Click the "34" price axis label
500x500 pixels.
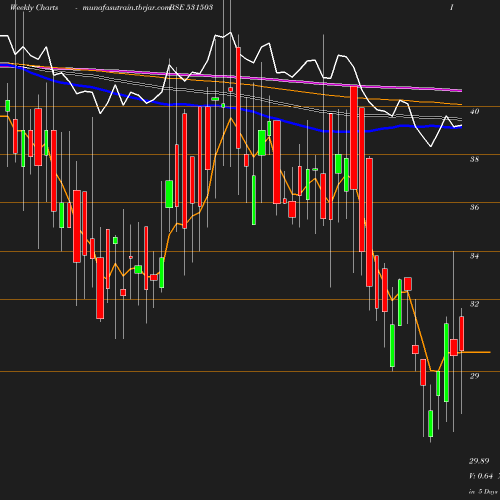click(x=474, y=256)
